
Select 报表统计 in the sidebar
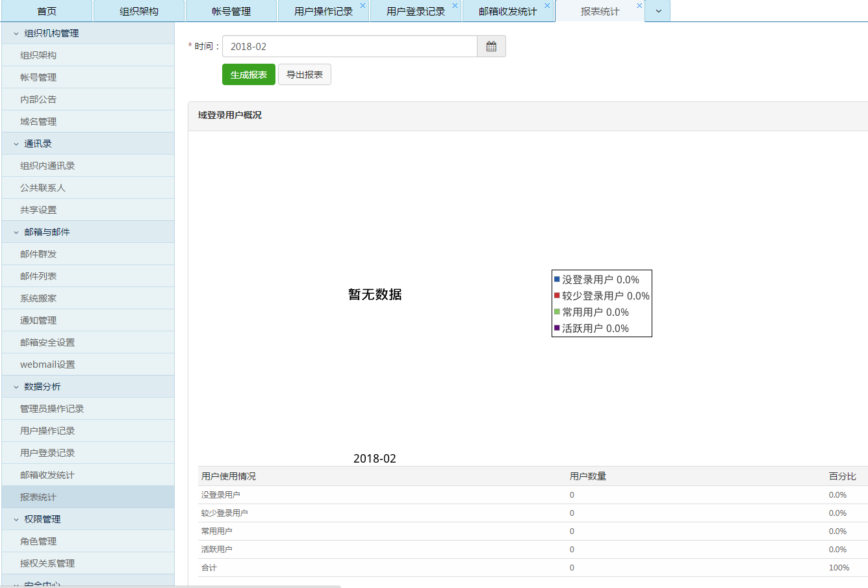(88, 497)
